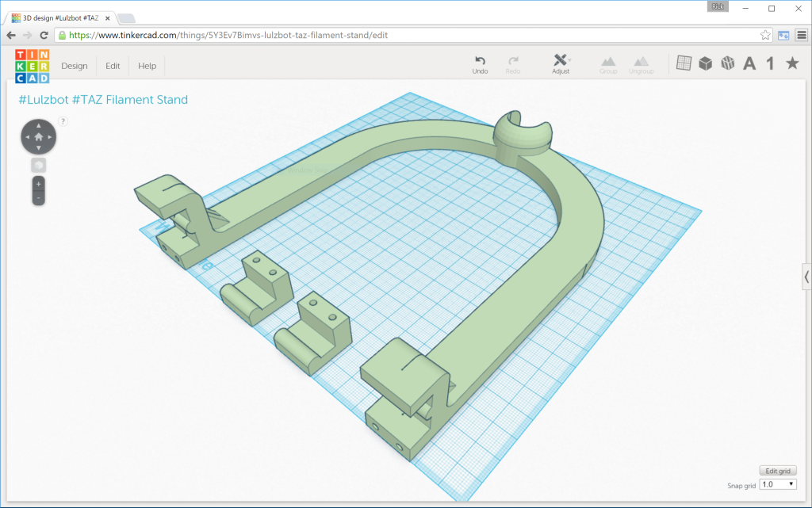Orbit view left with left arrow
Screen dimensions: 812x508
(28, 137)
